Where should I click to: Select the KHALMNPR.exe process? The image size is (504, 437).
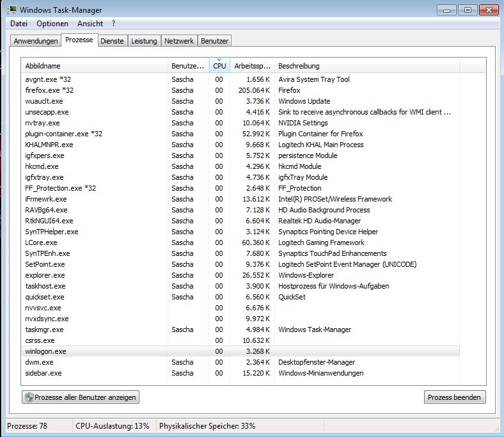[240, 145]
